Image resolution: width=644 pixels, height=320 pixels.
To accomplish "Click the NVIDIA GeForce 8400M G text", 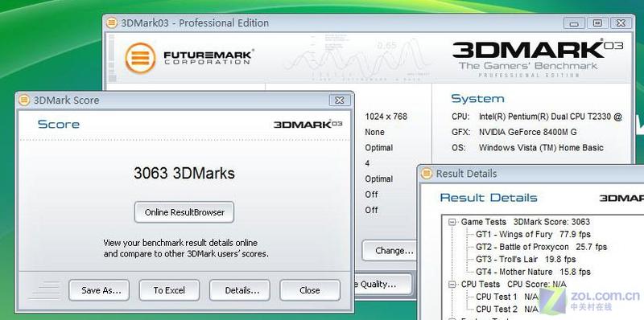I will point(527,132).
